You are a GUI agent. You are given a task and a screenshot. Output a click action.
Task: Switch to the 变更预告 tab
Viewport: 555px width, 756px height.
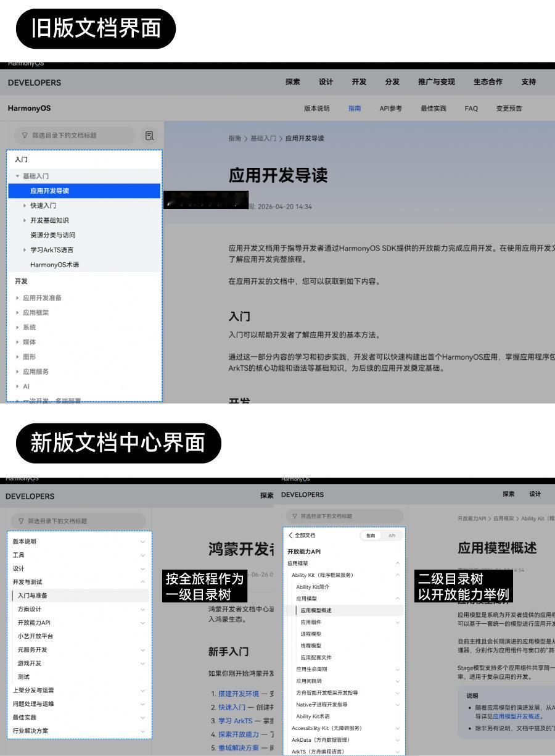509,109
